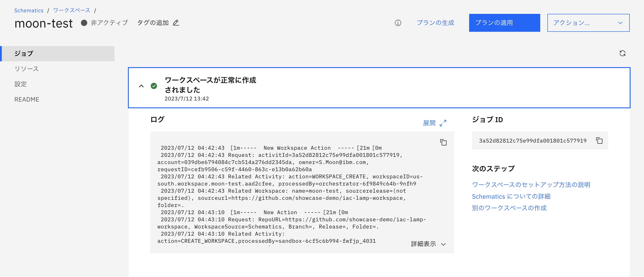644x277 pixels.
Task: Edit tags using the pencil icon
Action: (x=176, y=23)
